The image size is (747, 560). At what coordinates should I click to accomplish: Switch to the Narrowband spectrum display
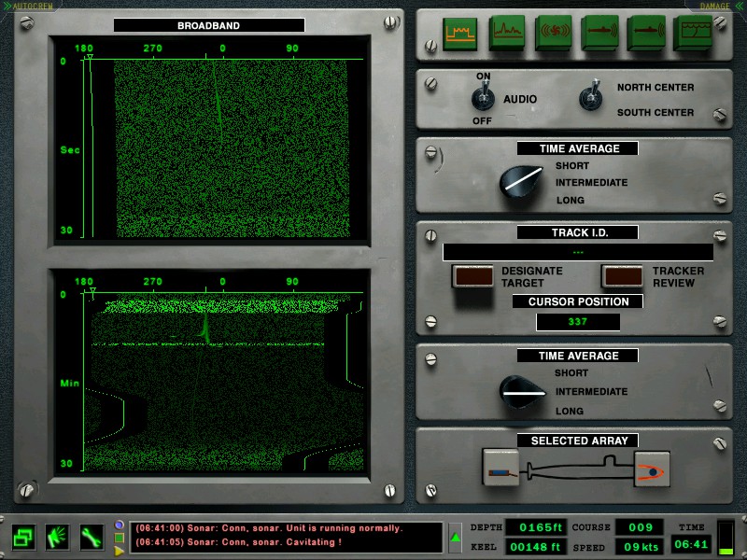tap(507, 33)
